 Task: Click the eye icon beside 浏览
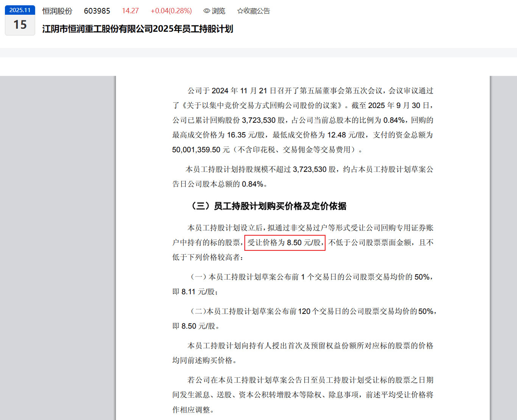[x=207, y=11]
